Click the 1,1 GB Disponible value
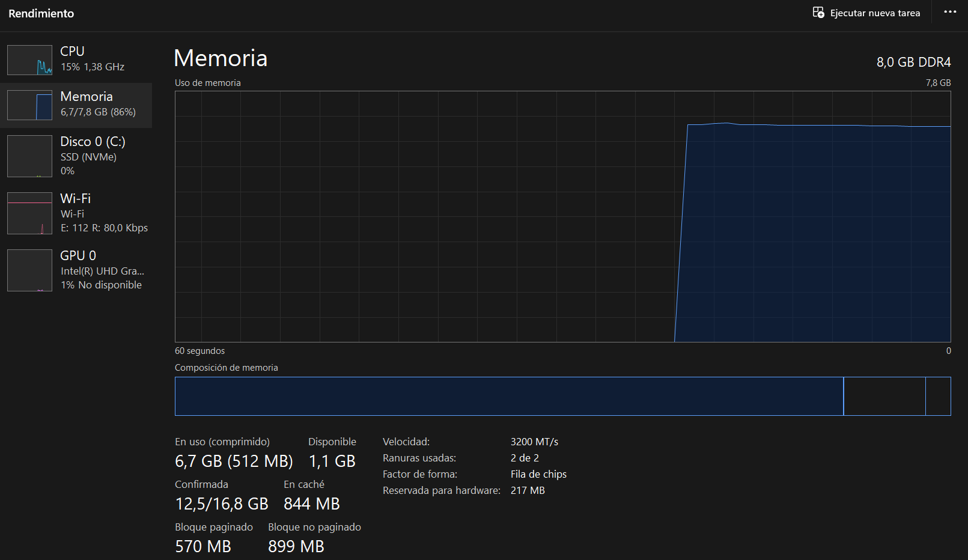This screenshot has height=560, width=968. tap(332, 461)
